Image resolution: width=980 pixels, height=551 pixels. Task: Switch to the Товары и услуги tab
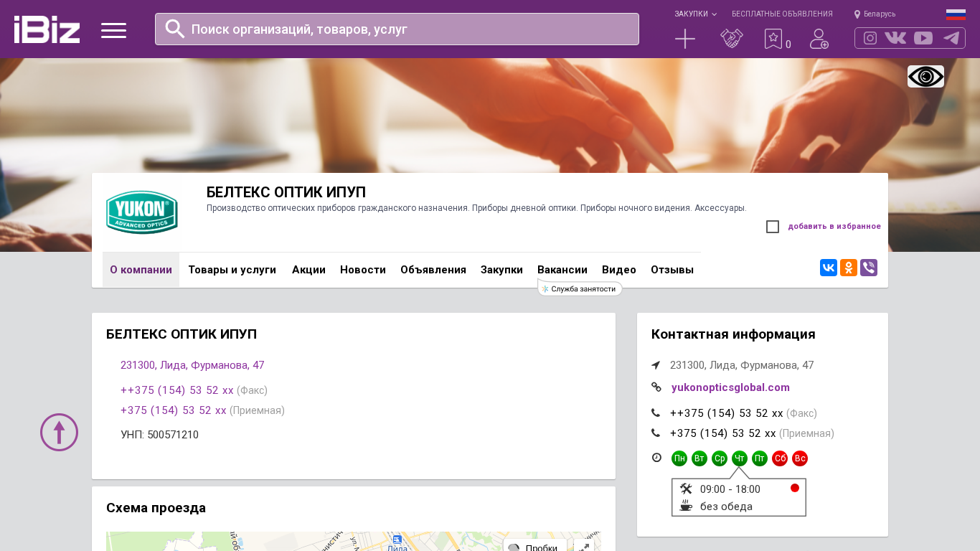click(x=232, y=270)
